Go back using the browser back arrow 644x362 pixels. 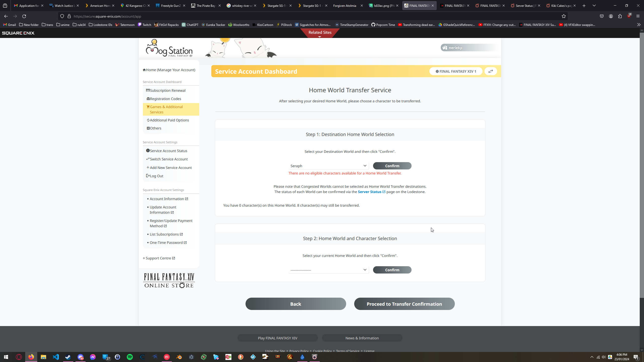(6, 16)
